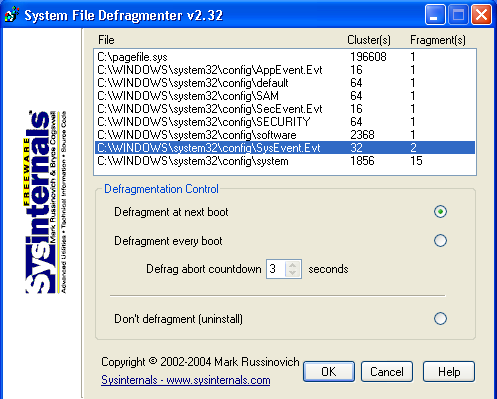Select the config\SECURITY file row
Screen dimensions: 497x399
point(285,122)
